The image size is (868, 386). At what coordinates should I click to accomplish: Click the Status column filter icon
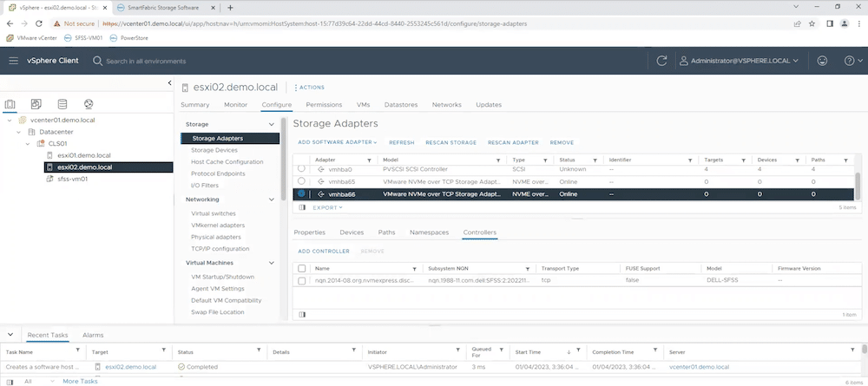pyautogui.click(x=595, y=160)
